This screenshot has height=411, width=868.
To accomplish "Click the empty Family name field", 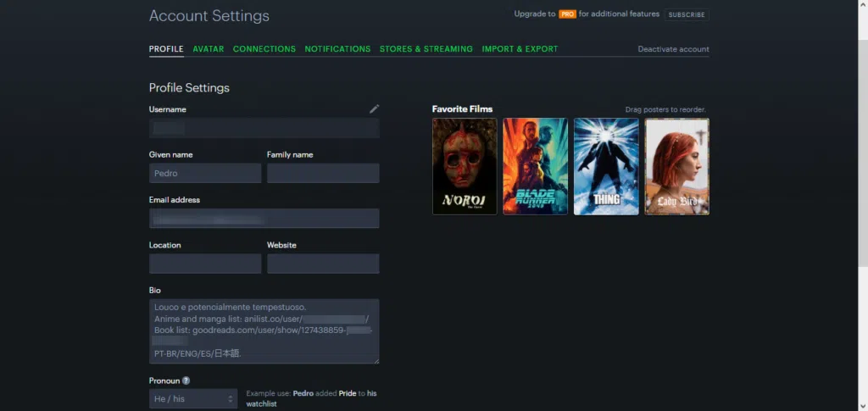I will pos(323,173).
